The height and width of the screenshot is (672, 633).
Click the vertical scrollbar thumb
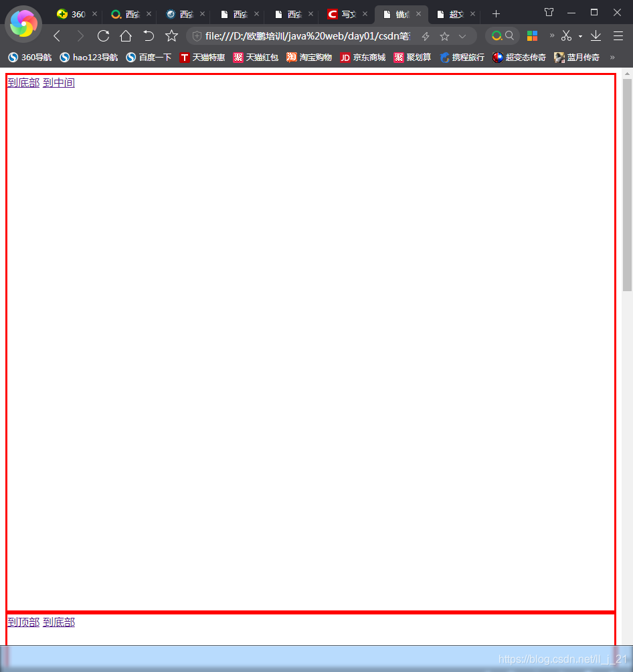coord(627,184)
